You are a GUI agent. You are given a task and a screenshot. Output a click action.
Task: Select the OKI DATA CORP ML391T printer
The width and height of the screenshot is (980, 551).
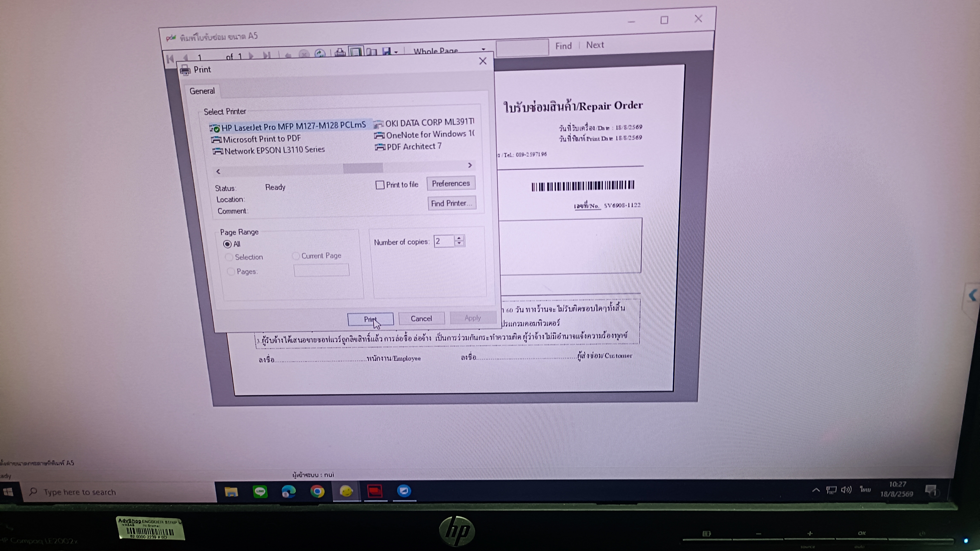(424, 123)
